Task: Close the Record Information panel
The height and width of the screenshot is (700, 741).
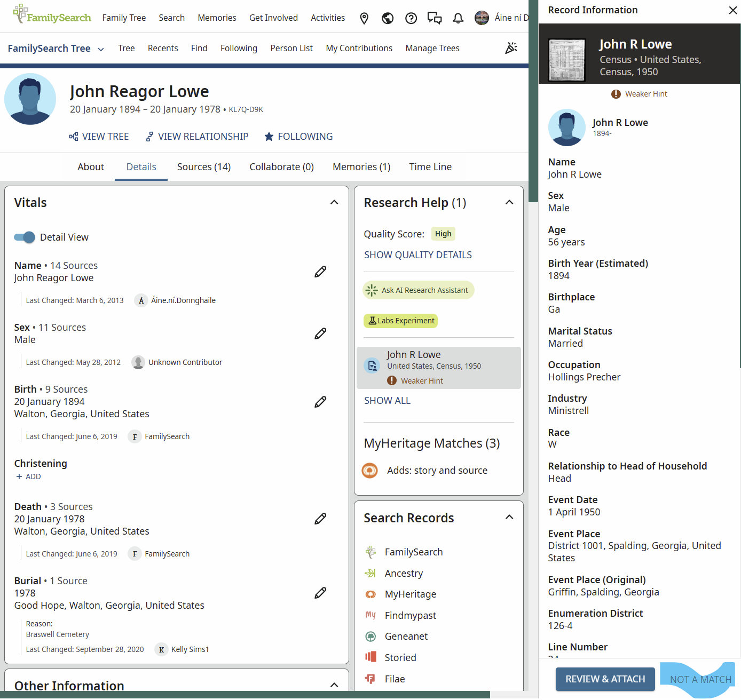Action: (733, 10)
